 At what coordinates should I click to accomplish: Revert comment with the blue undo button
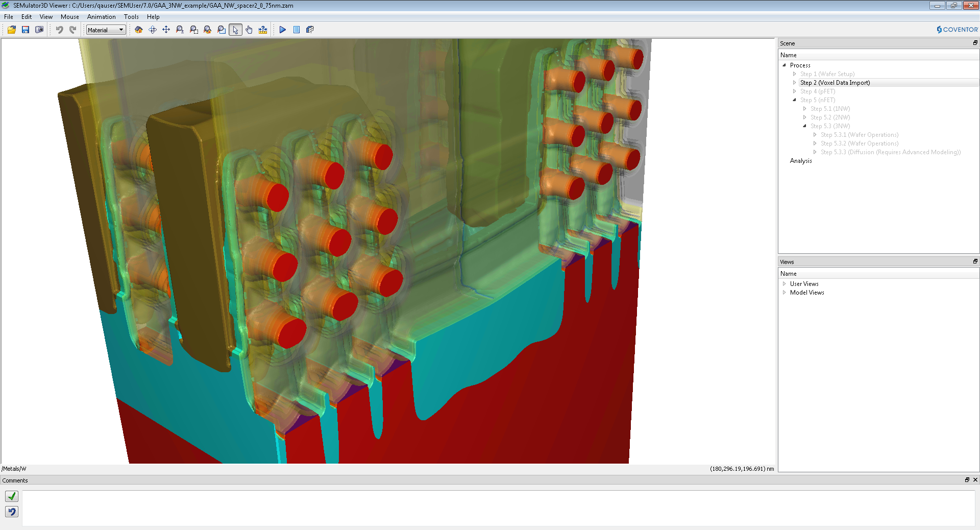(x=12, y=512)
